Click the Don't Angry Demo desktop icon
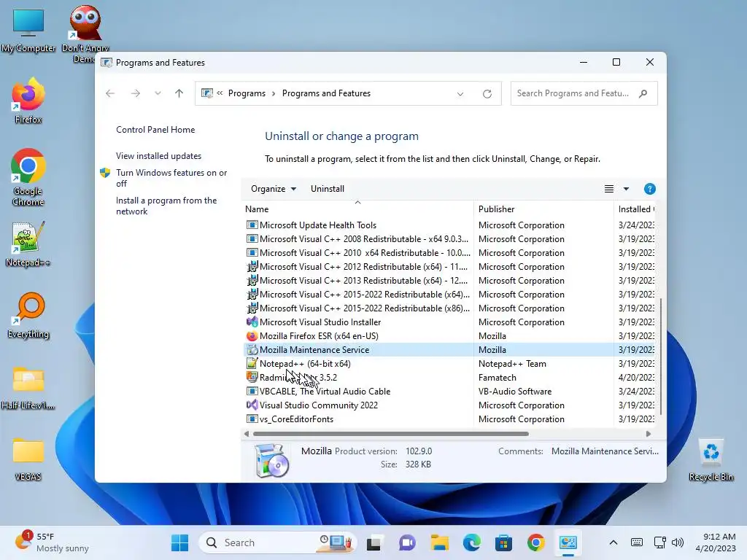This screenshot has height=560, width=747. tap(85, 34)
